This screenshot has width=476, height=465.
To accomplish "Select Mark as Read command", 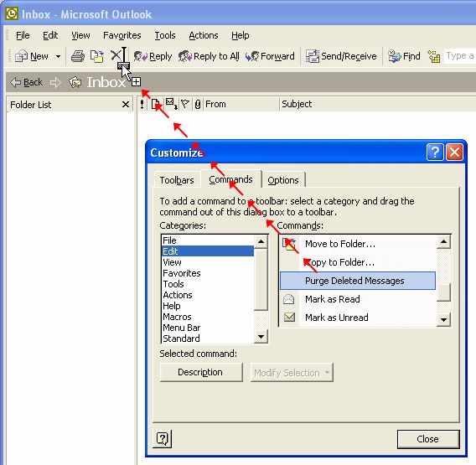I will pyautogui.click(x=358, y=299).
